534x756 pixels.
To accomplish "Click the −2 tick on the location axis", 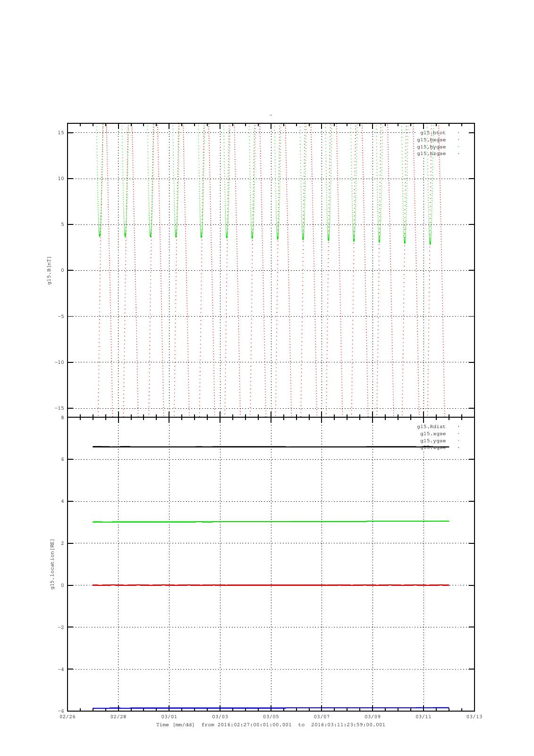I will tap(61, 627).
